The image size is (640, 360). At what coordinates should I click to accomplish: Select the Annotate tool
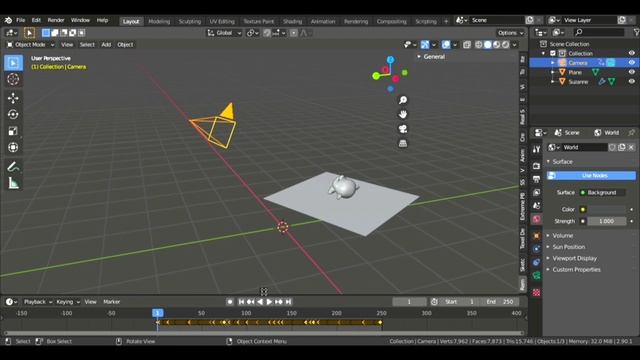click(13, 167)
